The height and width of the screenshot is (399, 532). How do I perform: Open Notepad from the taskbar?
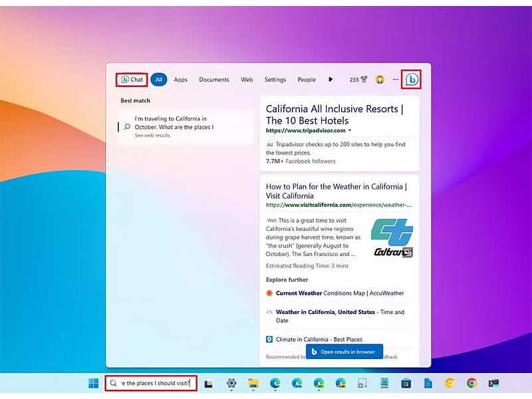(384, 384)
